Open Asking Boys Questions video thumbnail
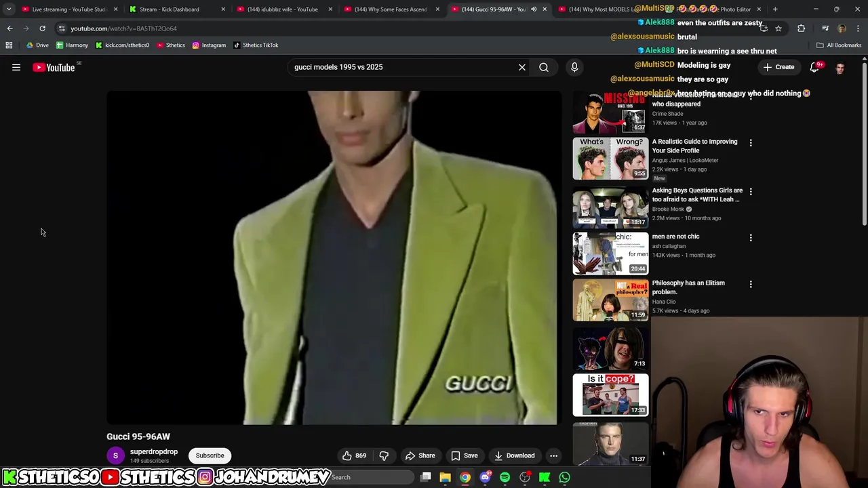The width and height of the screenshot is (868, 488). click(610, 207)
